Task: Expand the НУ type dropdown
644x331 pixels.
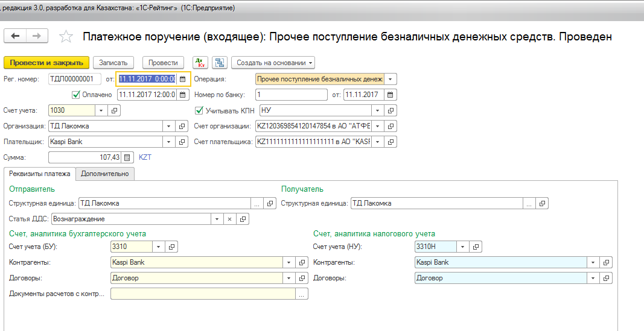Action: point(377,110)
